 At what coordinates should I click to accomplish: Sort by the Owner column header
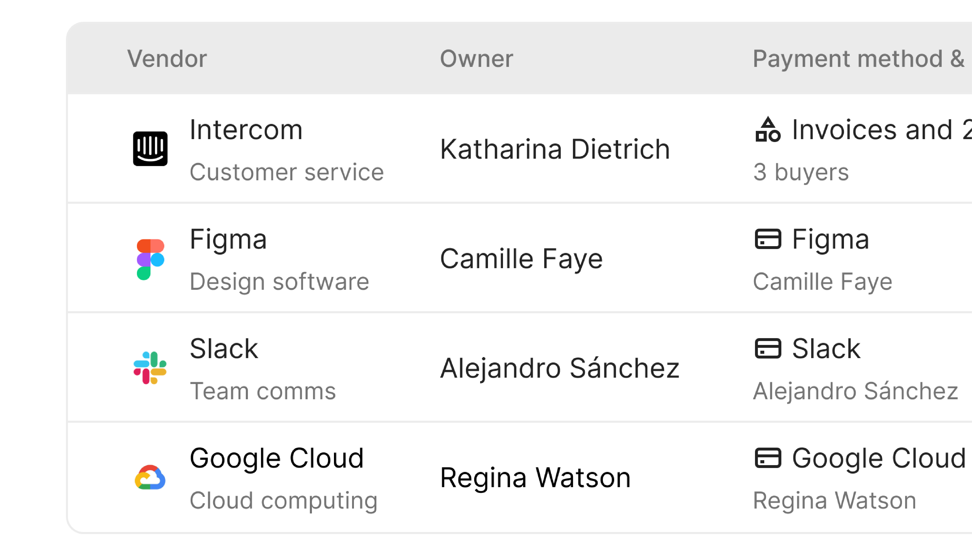click(x=476, y=59)
